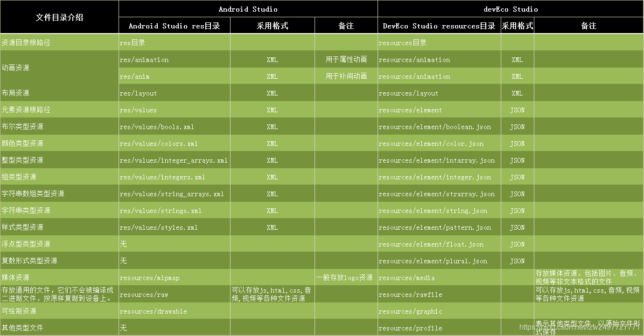Select the "resources/element/pattern.json" cell
The width and height of the screenshot is (644, 336).
(438, 227)
